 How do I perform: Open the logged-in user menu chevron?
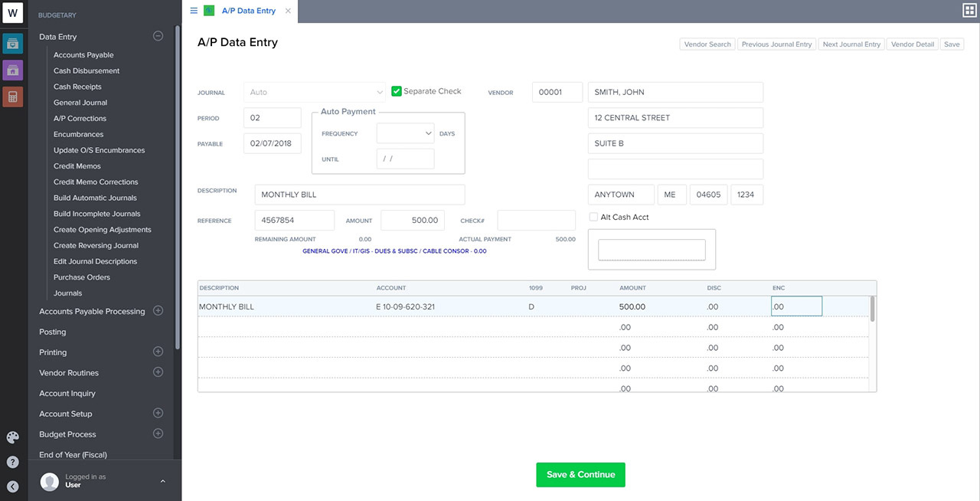point(162,481)
